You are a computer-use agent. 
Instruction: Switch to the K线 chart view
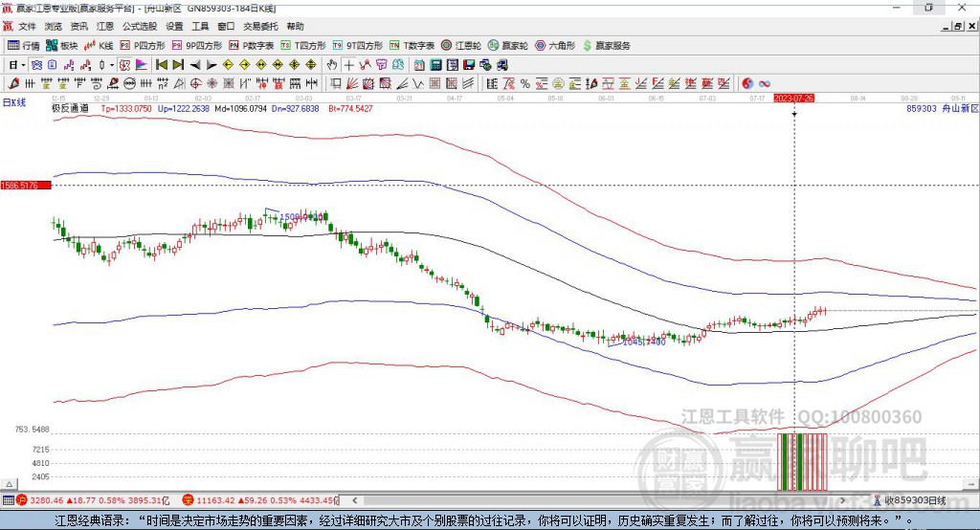click(99, 46)
